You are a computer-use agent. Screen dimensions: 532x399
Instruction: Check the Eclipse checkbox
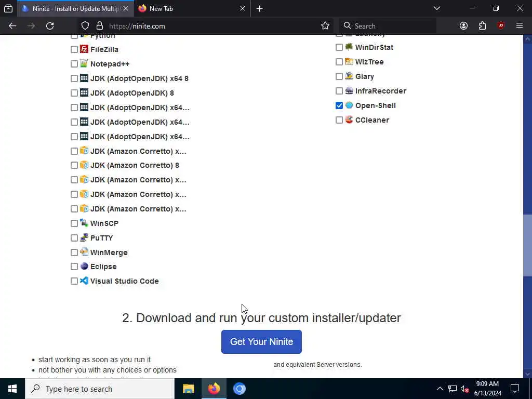click(74, 267)
